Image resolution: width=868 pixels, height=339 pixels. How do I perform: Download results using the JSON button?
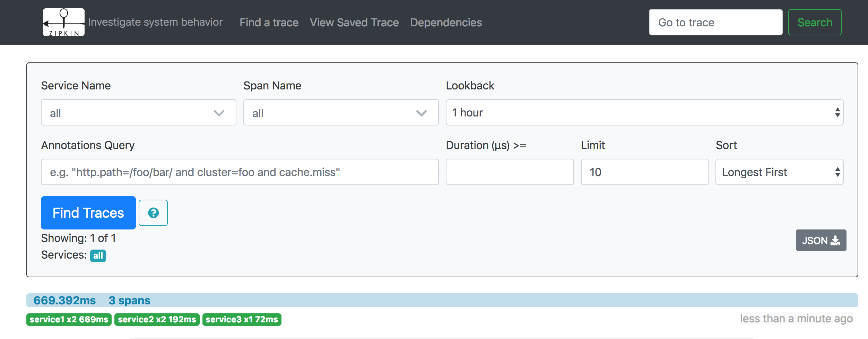[x=821, y=240]
